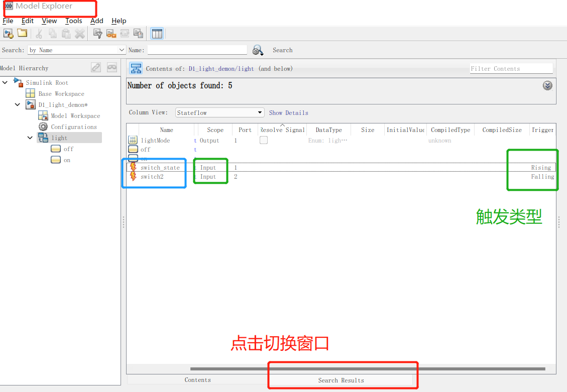Click the Column View layout icon on toolbar
This screenshot has width=567, height=392.
pyautogui.click(x=157, y=33)
